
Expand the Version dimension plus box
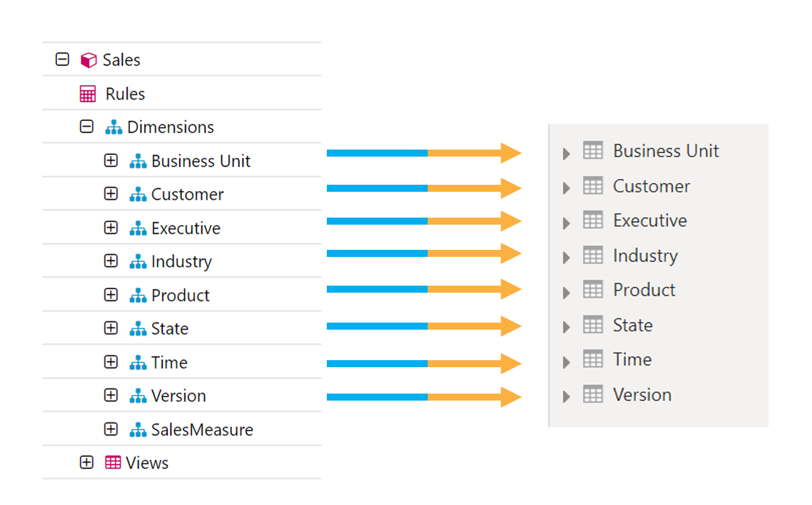tap(111, 396)
